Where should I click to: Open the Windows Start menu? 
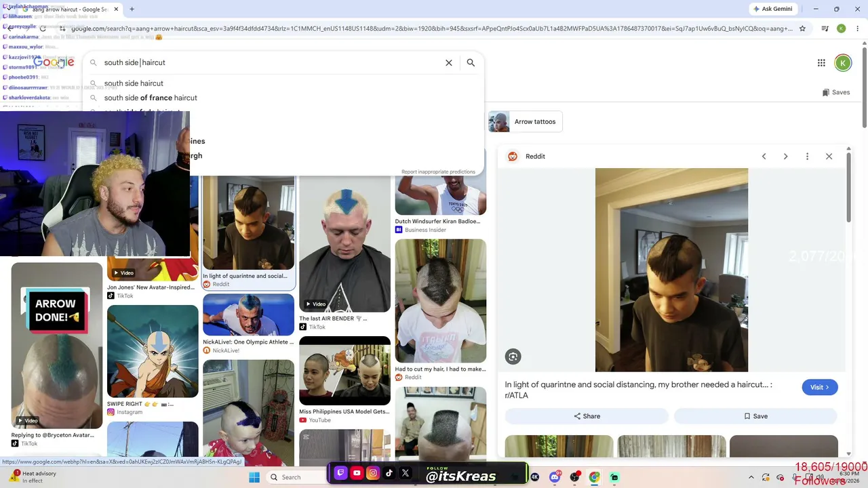(x=254, y=477)
